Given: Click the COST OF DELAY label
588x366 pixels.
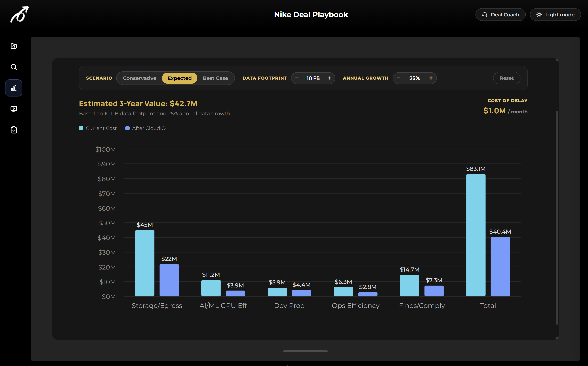Looking at the screenshot, I should tap(508, 100).
